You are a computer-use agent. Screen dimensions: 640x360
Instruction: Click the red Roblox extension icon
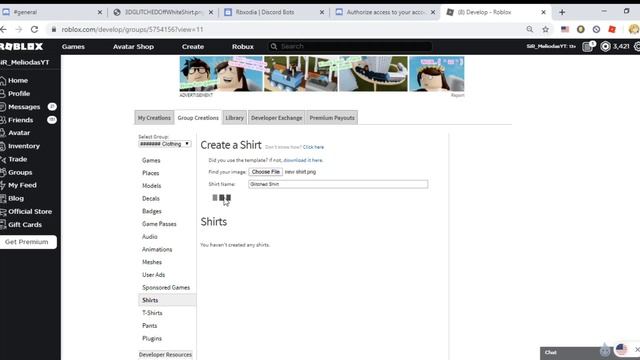pos(612,29)
